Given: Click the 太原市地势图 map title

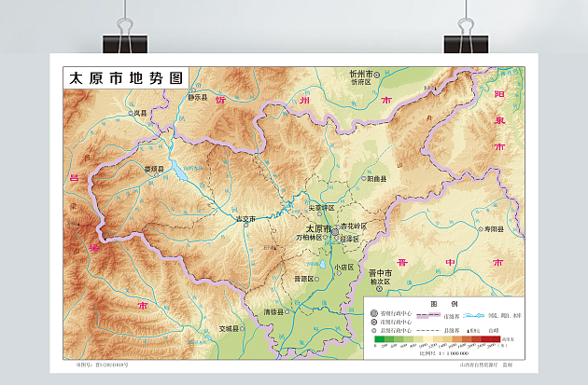Looking at the screenshot, I should click(x=125, y=78).
